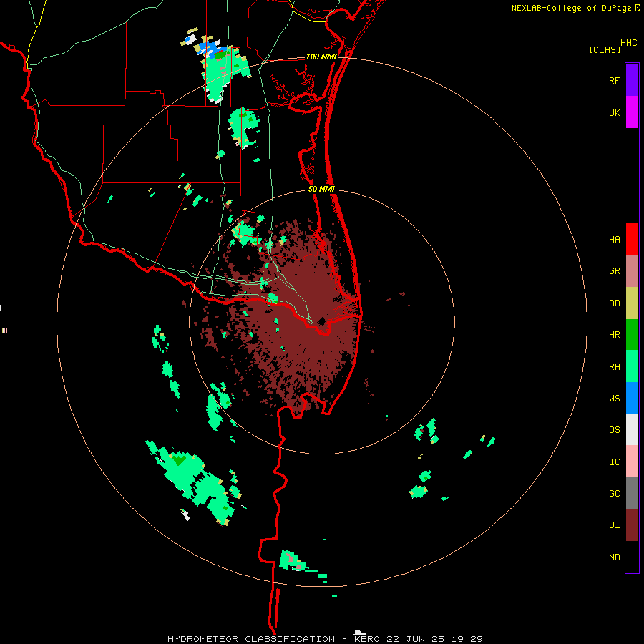This screenshot has width=644, height=644.
Task: Click the light pink IC legend swatch
Action: point(632,462)
